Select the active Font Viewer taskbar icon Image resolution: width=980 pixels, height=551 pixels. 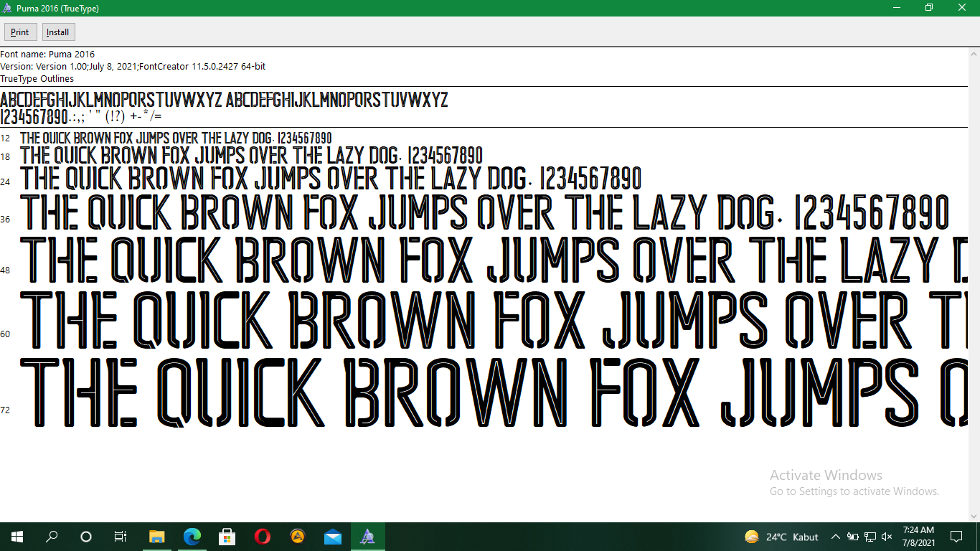367,536
